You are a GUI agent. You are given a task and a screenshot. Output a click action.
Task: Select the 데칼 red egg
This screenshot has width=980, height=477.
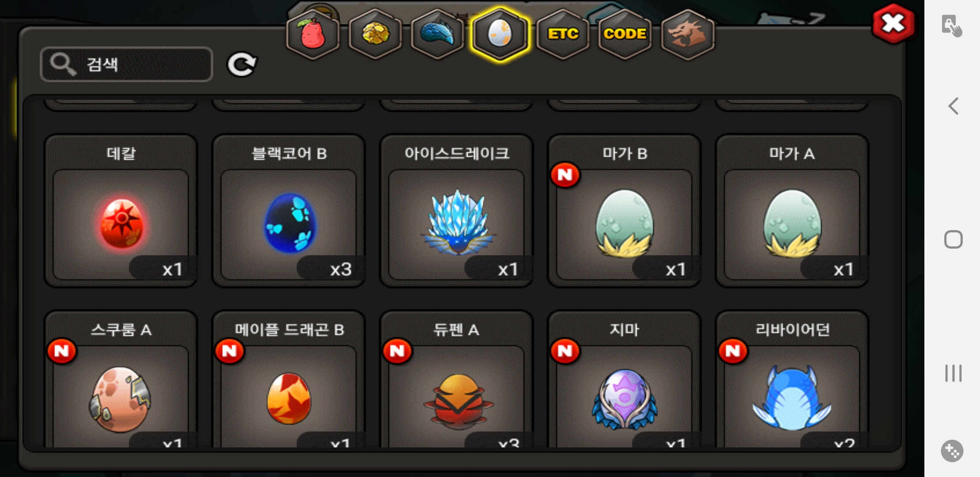121,211
